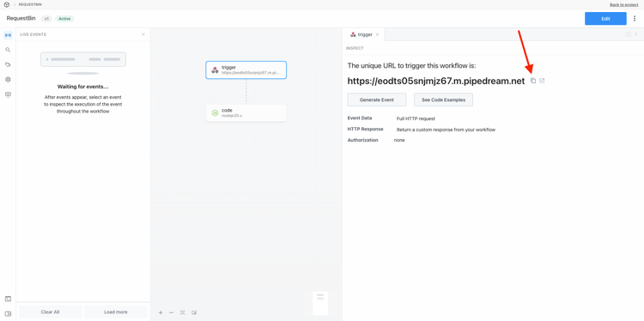Click the RequestBin workflow title
The height and width of the screenshot is (321, 644).
21,19
